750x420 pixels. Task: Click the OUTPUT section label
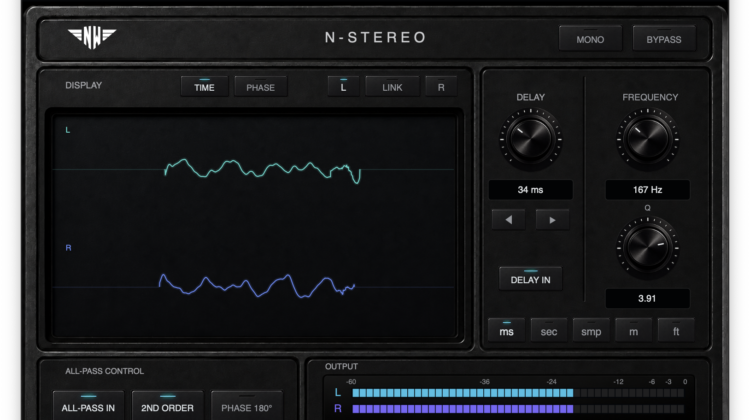pos(342,366)
